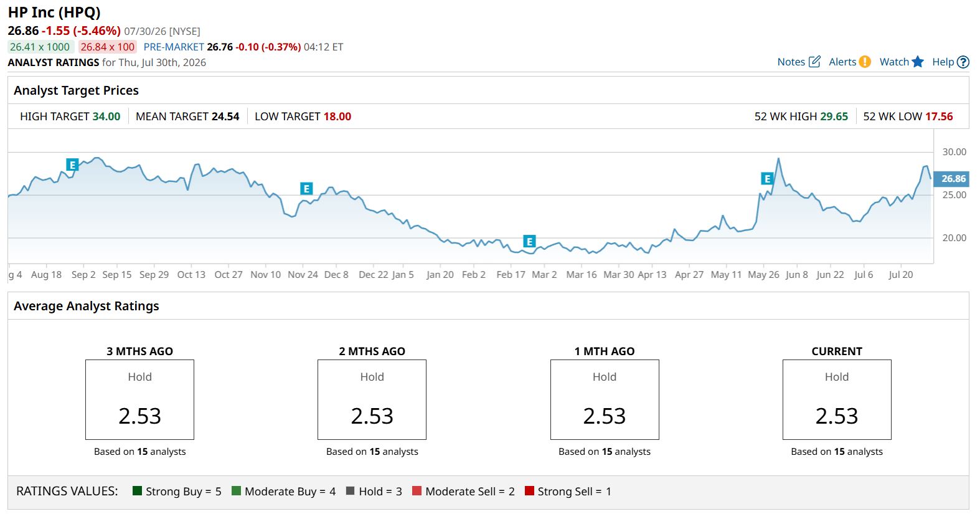The width and height of the screenshot is (980, 519).
Task: Open Help via the question mark icon
Action: (963, 62)
